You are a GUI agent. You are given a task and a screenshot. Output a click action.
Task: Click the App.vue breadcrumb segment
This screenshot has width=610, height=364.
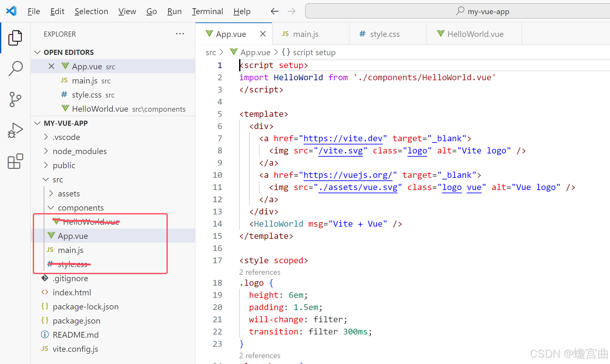tap(255, 52)
